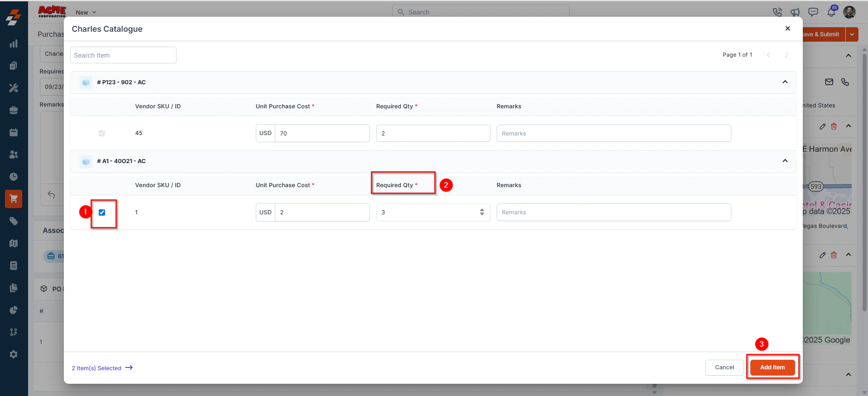Click the Remarks field for SKU 1
This screenshot has height=396, width=868.
click(x=614, y=212)
